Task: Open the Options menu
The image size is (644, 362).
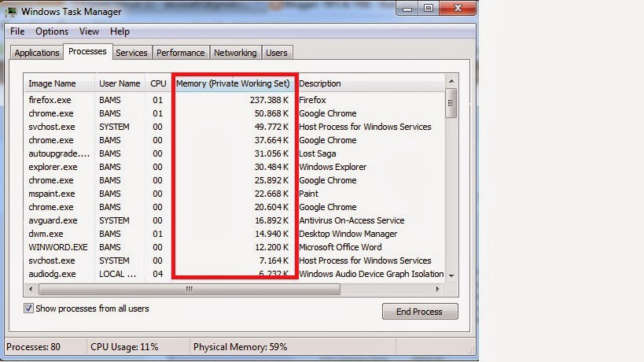Action: (52, 31)
